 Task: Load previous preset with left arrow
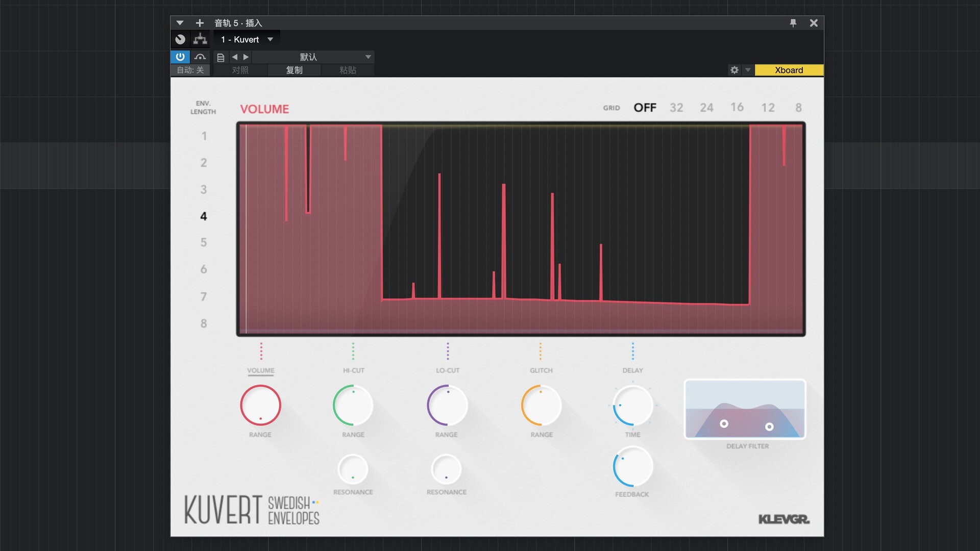(235, 57)
